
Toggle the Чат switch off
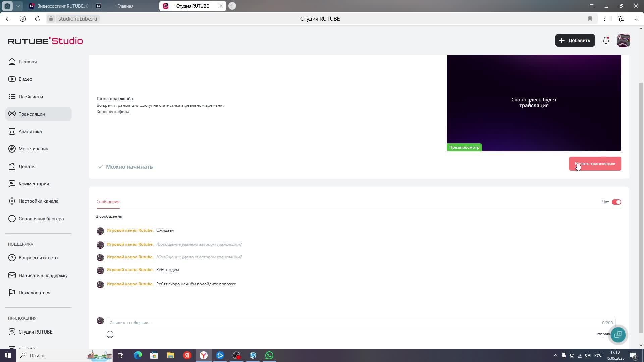click(616, 202)
